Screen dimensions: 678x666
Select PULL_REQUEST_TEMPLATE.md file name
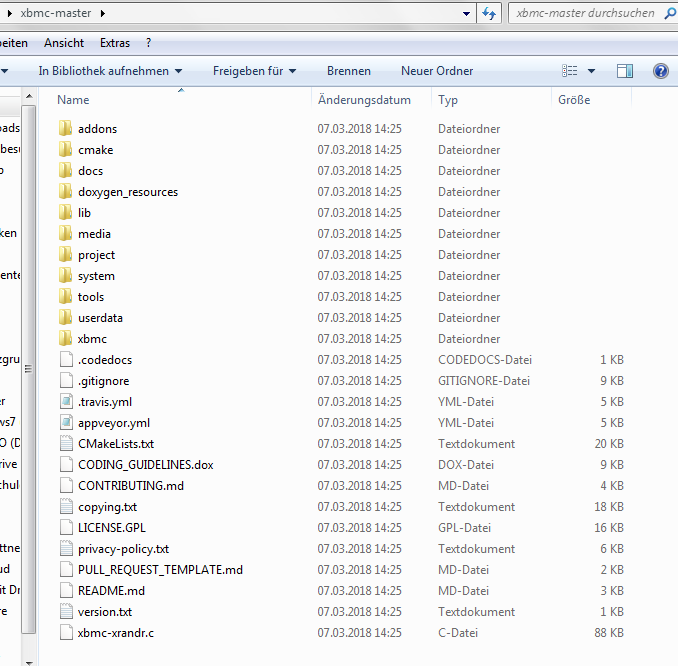[160, 570]
